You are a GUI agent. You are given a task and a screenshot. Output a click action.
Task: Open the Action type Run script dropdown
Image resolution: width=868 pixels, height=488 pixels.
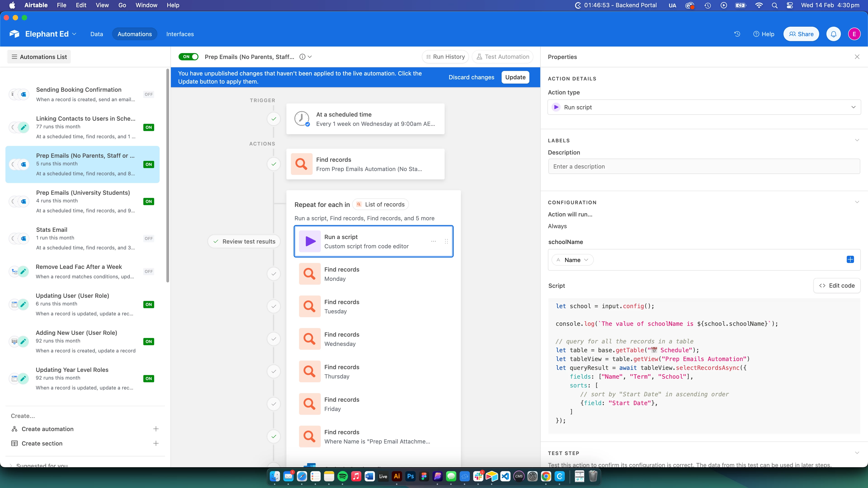coord(704,107)
